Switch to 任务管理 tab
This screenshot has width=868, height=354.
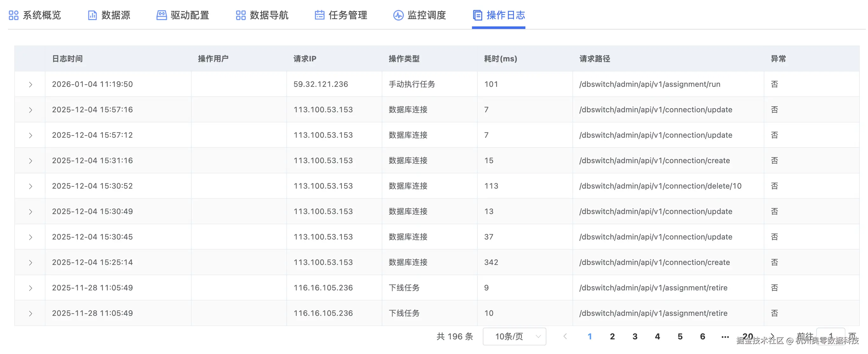[x=347, y=15]
